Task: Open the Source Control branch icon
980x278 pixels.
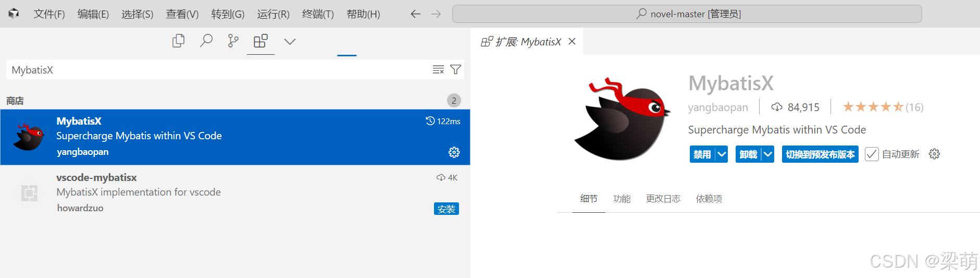Action: [233, 41]
